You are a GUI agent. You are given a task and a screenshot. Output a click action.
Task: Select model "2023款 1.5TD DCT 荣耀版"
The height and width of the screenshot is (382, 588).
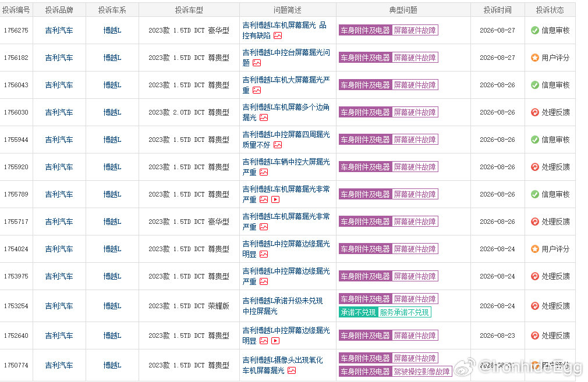pyautogui.click(x=189, y=306)
